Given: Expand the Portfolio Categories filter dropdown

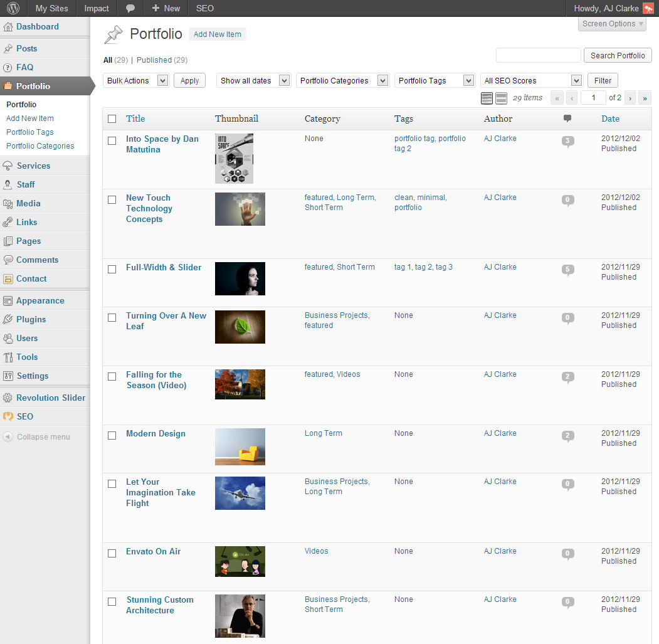Looking at the screenshot, I should (x=342, y=80).
